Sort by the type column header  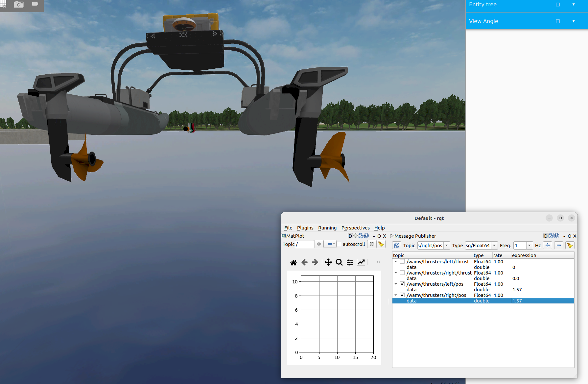[x=482, y=255]
